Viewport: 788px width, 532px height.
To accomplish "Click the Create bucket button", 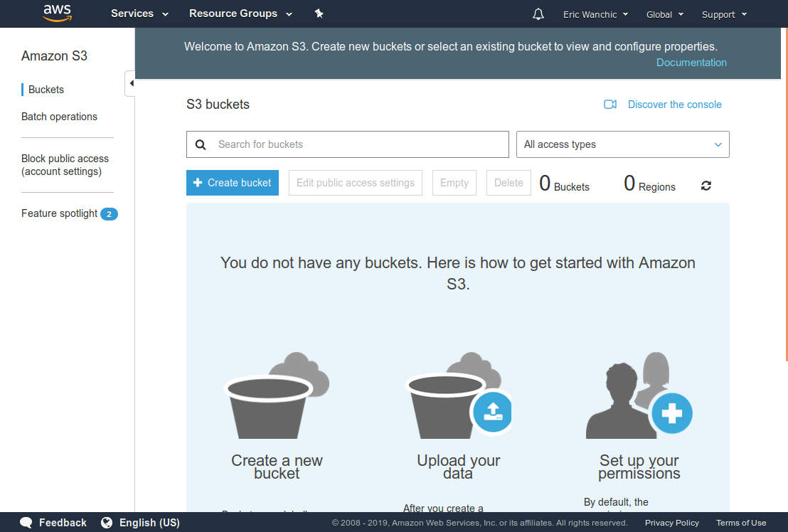I will 232,183.
